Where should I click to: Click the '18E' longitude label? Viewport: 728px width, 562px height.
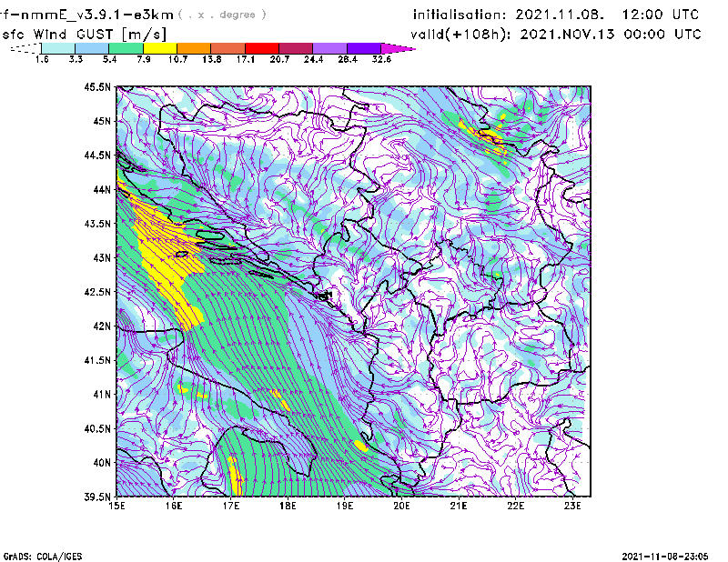(x=288, y=506)
